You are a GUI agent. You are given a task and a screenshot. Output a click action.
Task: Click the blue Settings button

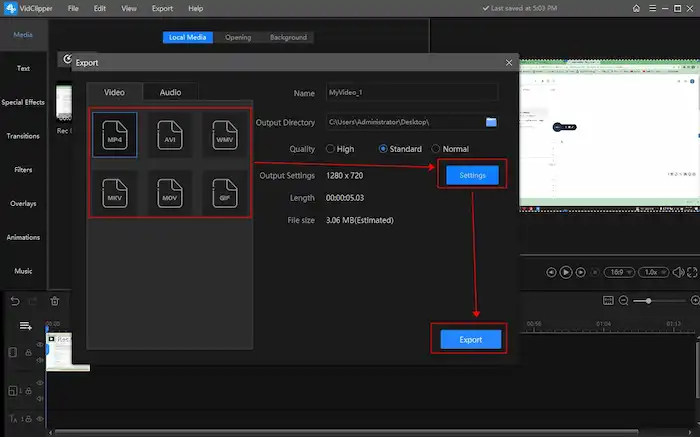point(471,175)
